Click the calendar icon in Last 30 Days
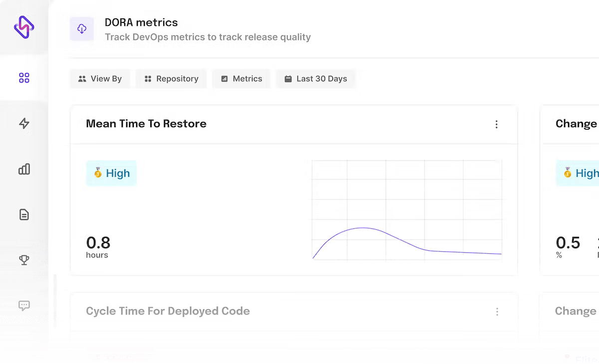 [288, 78]
